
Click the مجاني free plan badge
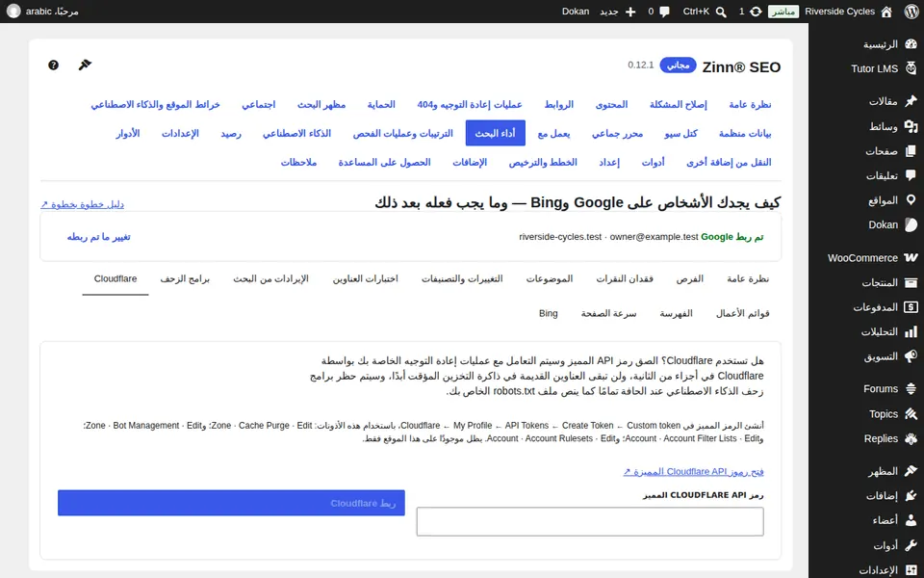click(678, 65)
